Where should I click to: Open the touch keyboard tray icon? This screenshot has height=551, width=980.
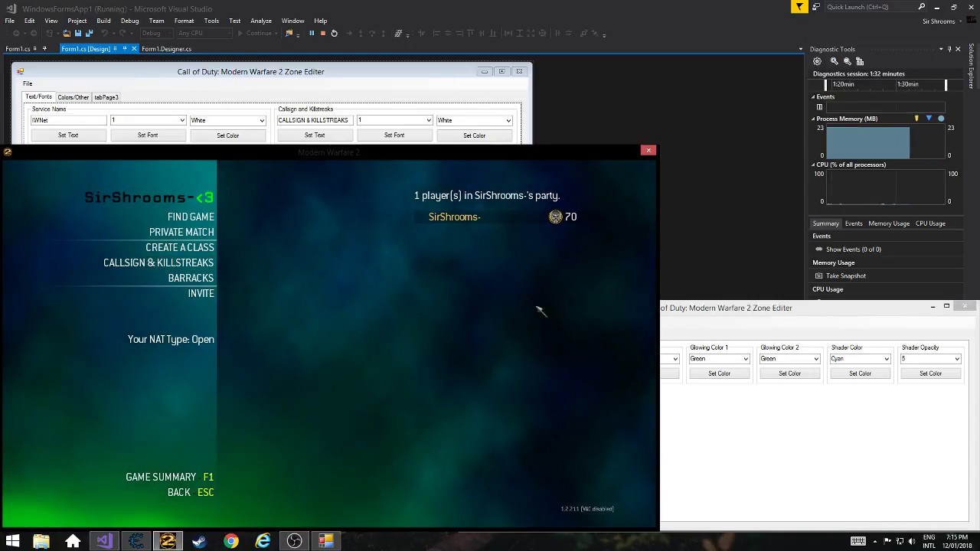(x=857, y=541)
